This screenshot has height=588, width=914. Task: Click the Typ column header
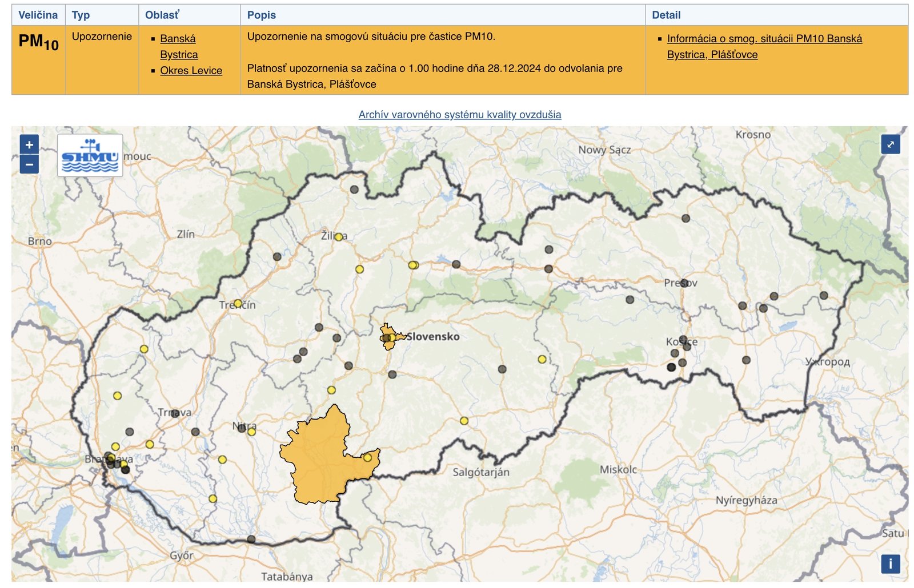102,15
